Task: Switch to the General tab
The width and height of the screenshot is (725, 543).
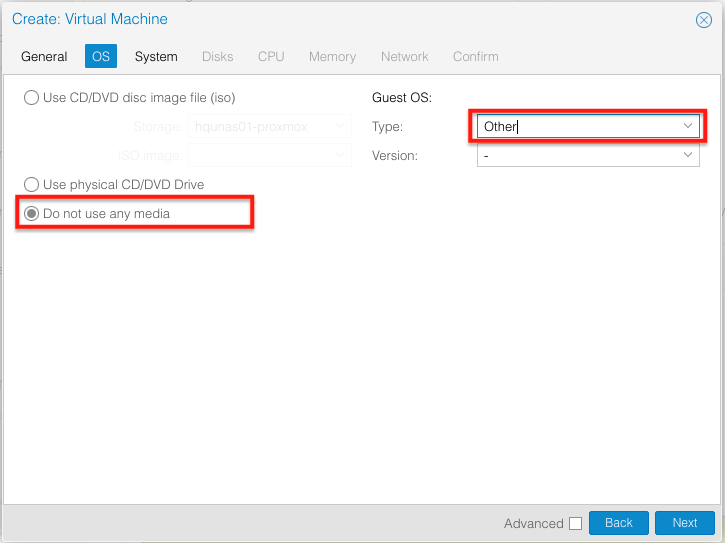Action: click(x=44, y=57)
